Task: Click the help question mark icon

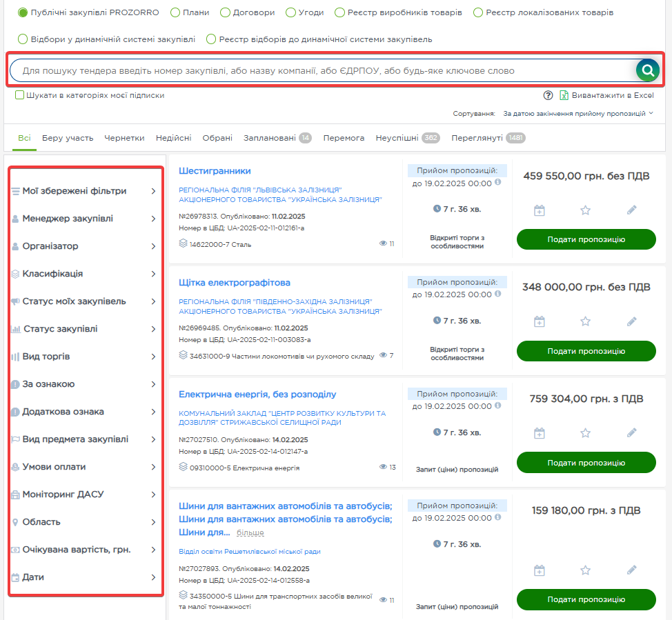Action: (549, 96)
